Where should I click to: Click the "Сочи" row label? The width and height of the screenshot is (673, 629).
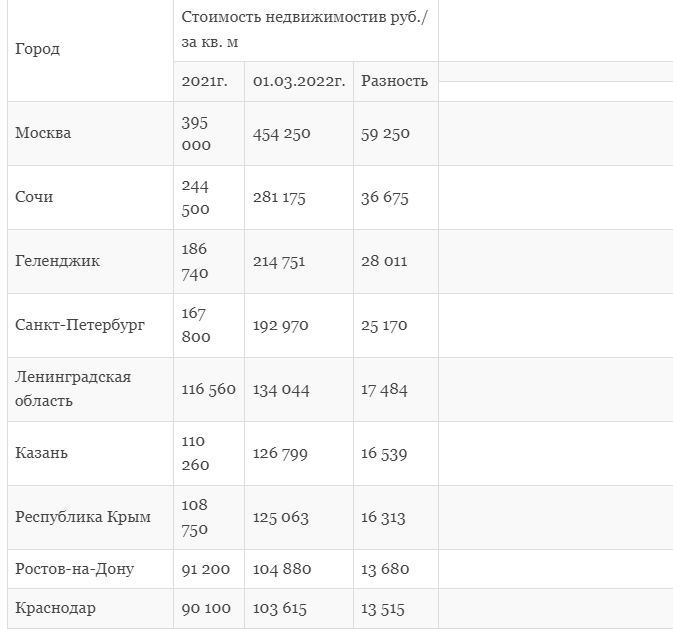click(x=34, y=197)
